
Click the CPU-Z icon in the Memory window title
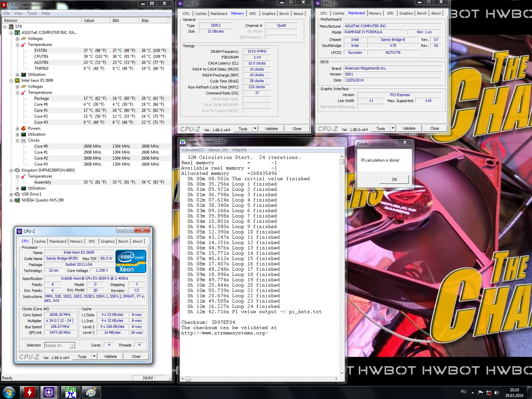coord(181,3)
